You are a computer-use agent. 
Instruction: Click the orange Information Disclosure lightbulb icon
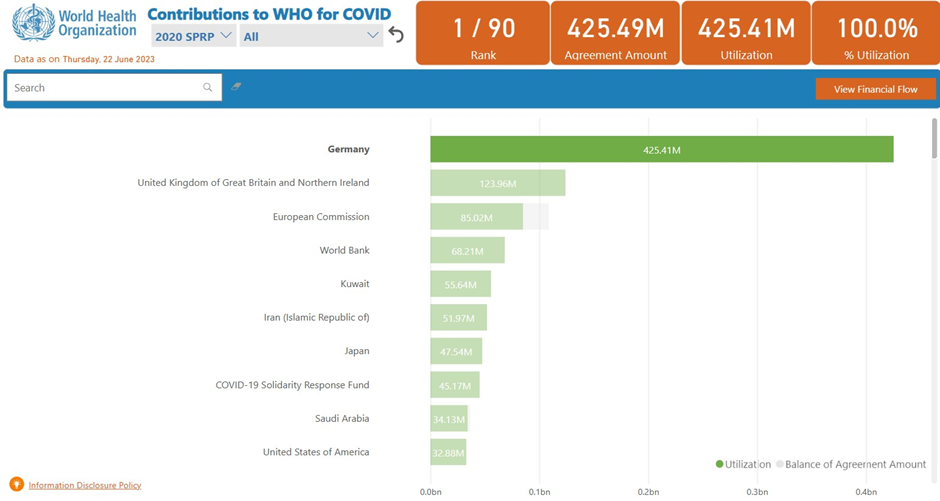16,485
